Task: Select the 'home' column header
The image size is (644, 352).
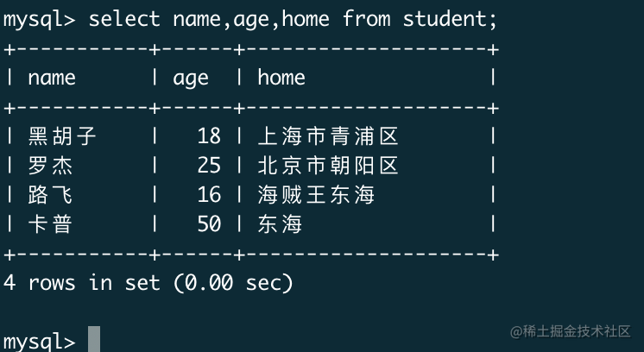Action: coord(281,77)
